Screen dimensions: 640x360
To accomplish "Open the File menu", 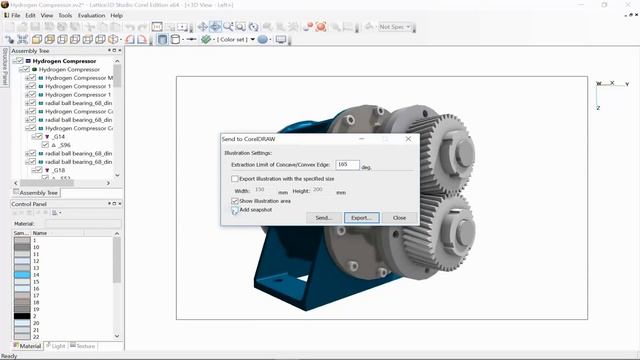I will pyautogui.click(x=16, y=15).
